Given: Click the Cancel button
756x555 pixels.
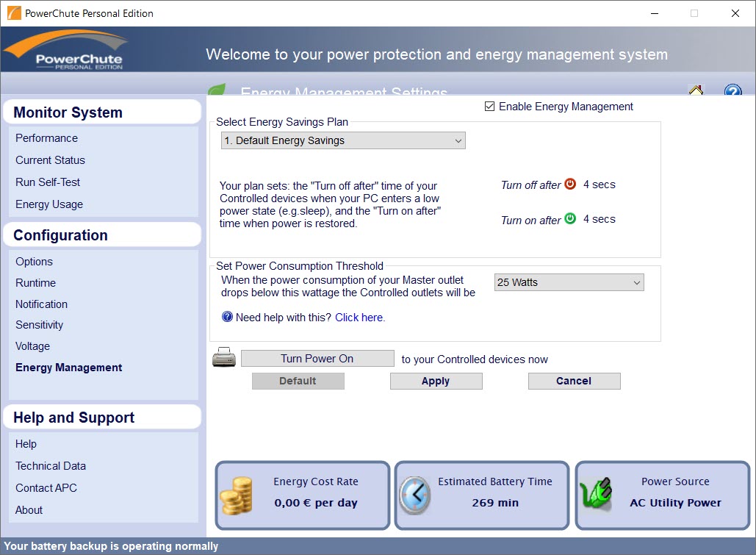Looking at the screenshot, I should pos(575,381).
